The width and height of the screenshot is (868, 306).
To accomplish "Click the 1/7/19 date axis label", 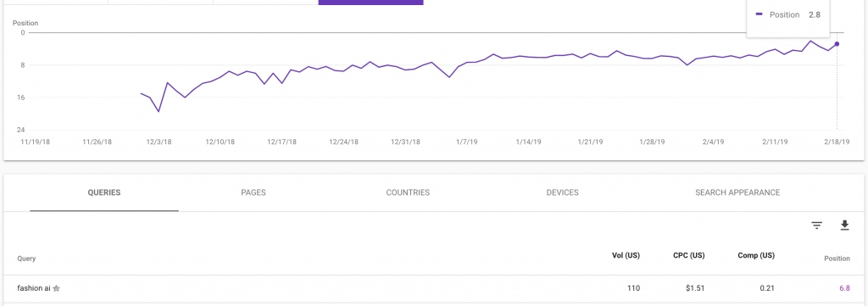I will [x=466, y=142].
